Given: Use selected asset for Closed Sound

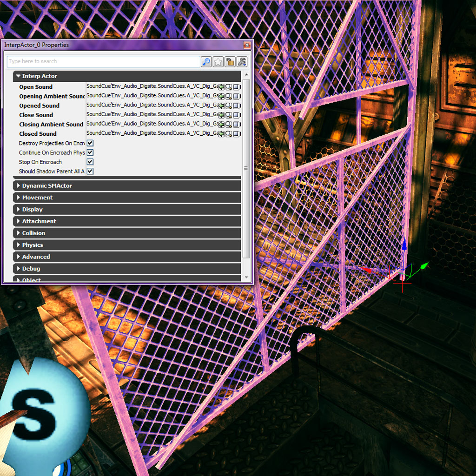Looking at the screenshot, I should [221, 134].
